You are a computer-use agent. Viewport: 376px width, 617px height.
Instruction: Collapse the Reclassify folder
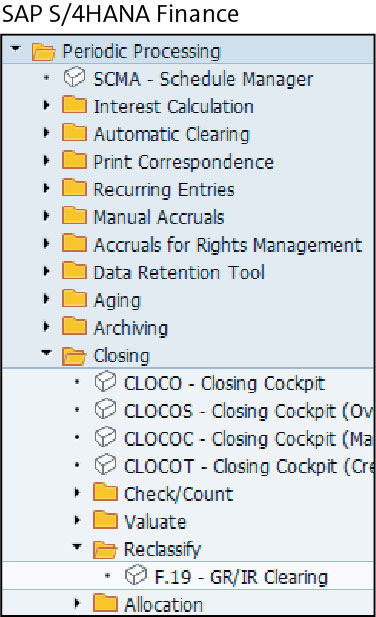pyautogui.click(x=77, y=546)
